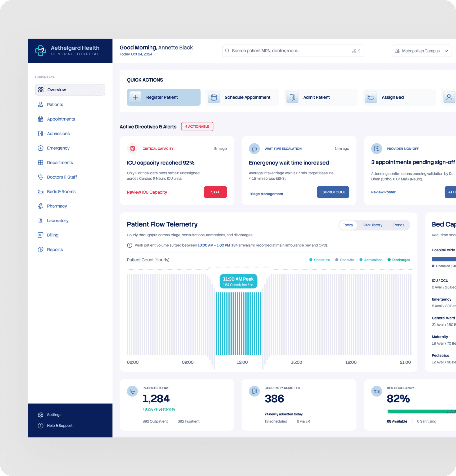This screenshot has width=456, height=476.
Task: Select the Today tab
Action: click(x=348, y=225)
